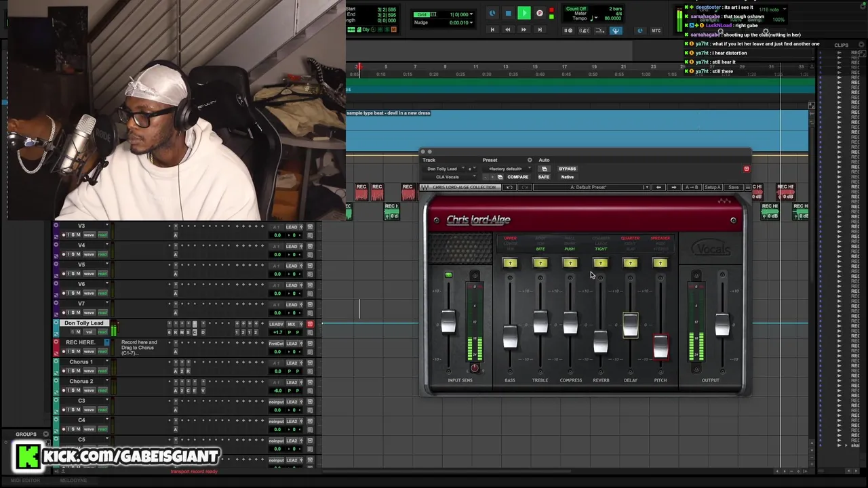Viewport: 868px width, 488px height.
Task: Click the Reverb fader handle
Action: (x=600, y=342)
